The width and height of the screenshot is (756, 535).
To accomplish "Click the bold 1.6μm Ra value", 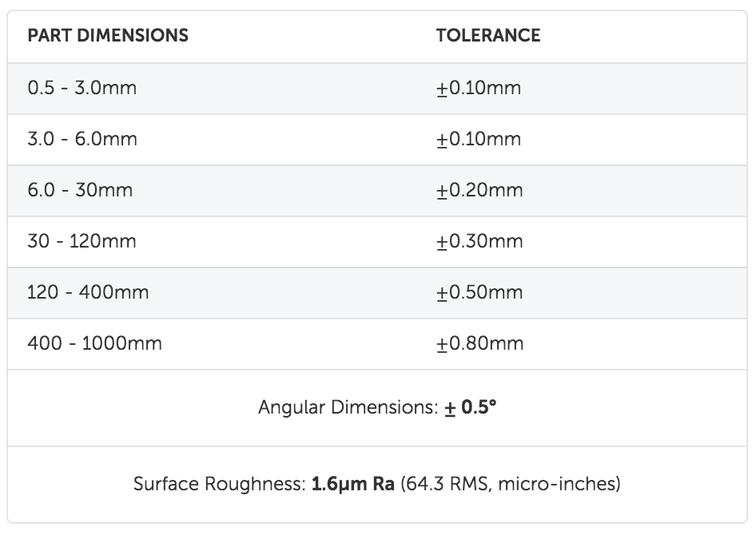I will pyautogui.click(x=353, y=484).
